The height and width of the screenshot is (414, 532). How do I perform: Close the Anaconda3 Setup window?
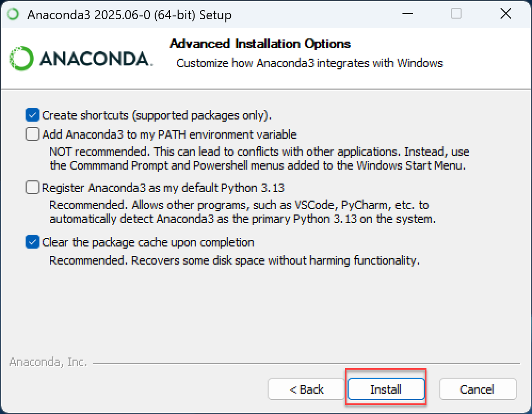pyautogui.click(x=505, y=13)
